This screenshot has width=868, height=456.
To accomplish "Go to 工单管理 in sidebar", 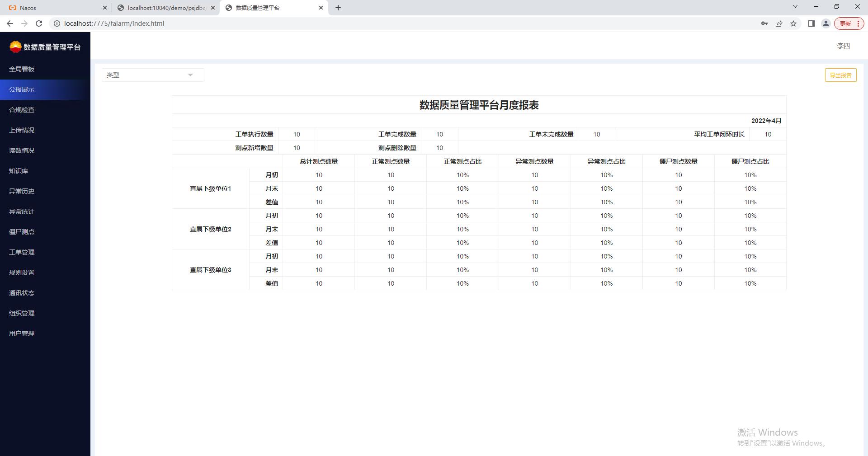I will (x=22, y=252).
